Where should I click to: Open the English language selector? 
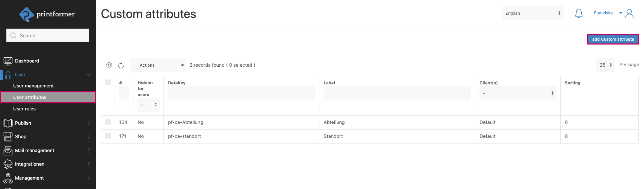(x=532, y=13)
